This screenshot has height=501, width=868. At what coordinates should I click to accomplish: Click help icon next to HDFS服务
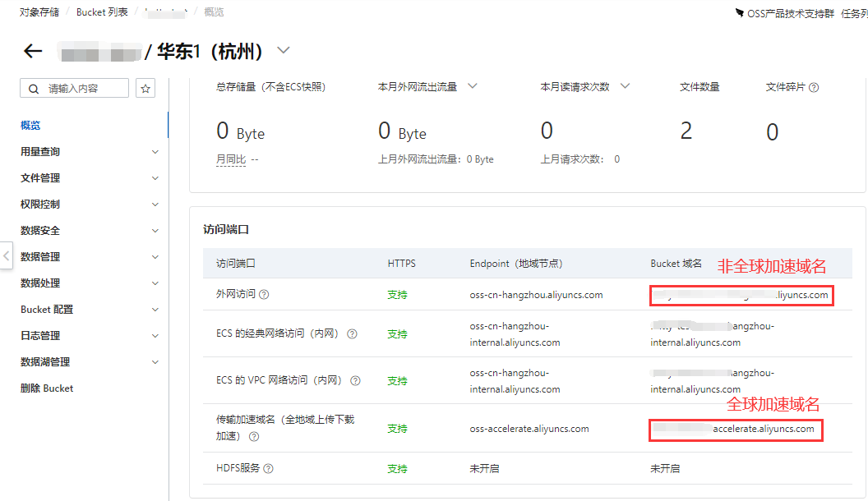(x=268, y=468)
